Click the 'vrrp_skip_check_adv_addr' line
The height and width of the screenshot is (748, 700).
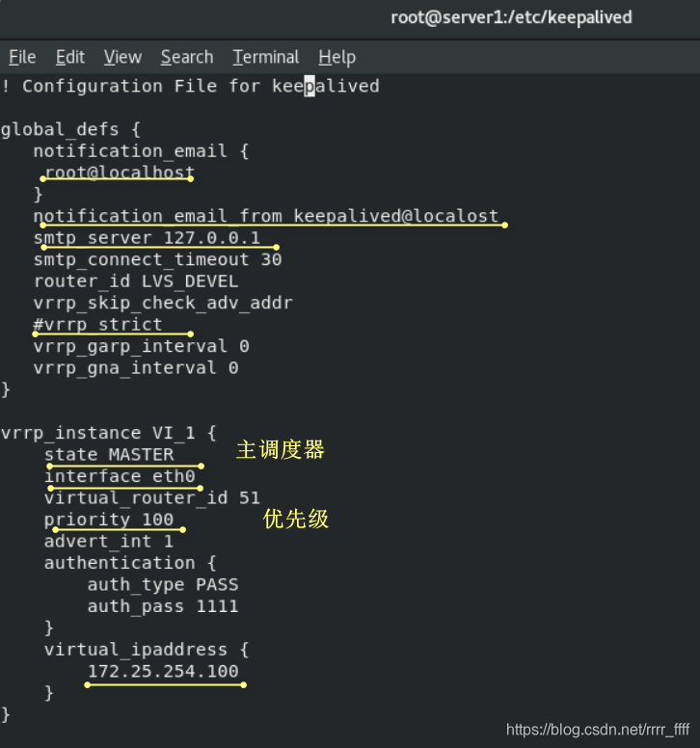[163, 303]
